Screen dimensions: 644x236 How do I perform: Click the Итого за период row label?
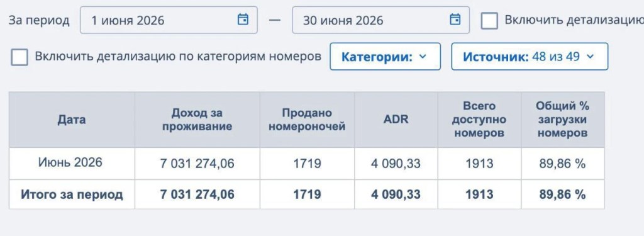[72, 194]
